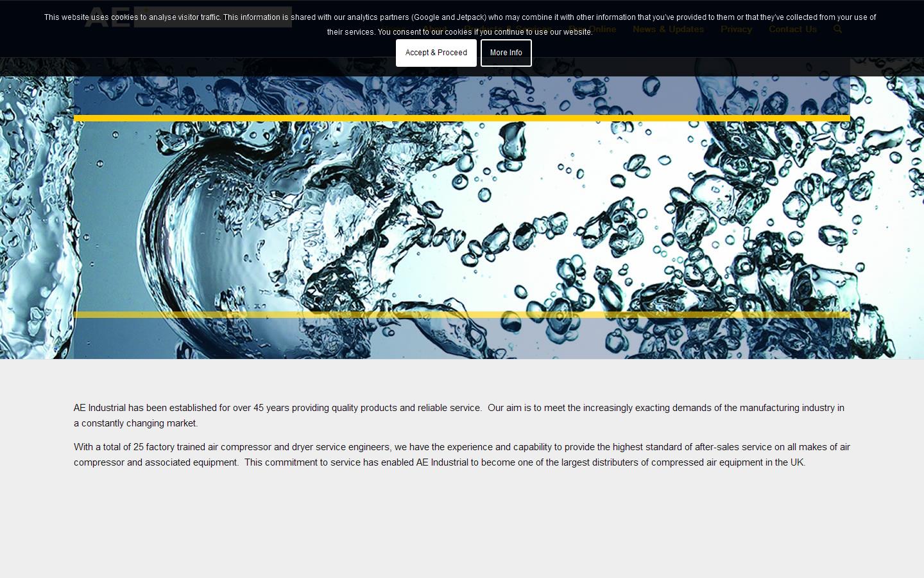Open the Contact Us page
The height and width of the screenshot is (578, 924).
coord(792,30)
